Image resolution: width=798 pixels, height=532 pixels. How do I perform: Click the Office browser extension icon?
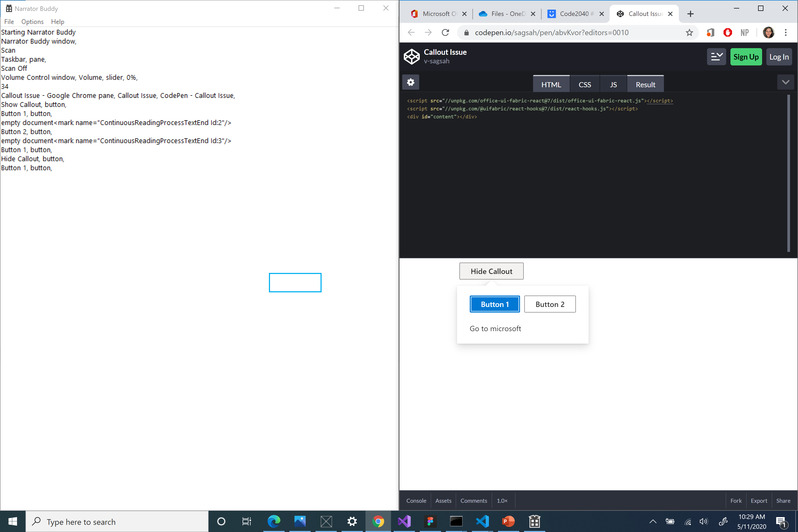coord(711,32)
